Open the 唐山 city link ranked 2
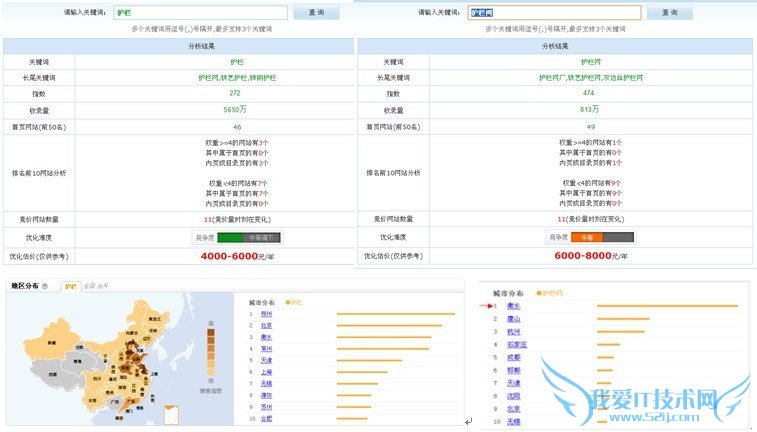Image resolution: width=757 pixels, height=432 pixels. 514,319
